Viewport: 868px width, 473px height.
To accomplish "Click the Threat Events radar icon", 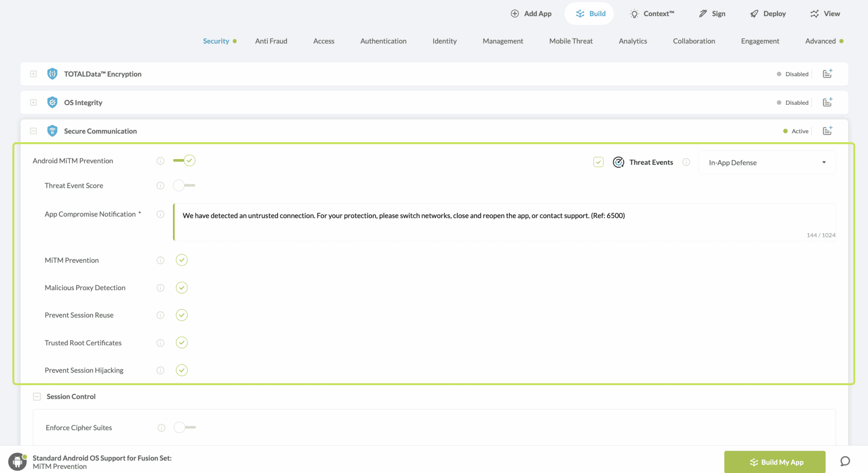I will pos(618,162).
